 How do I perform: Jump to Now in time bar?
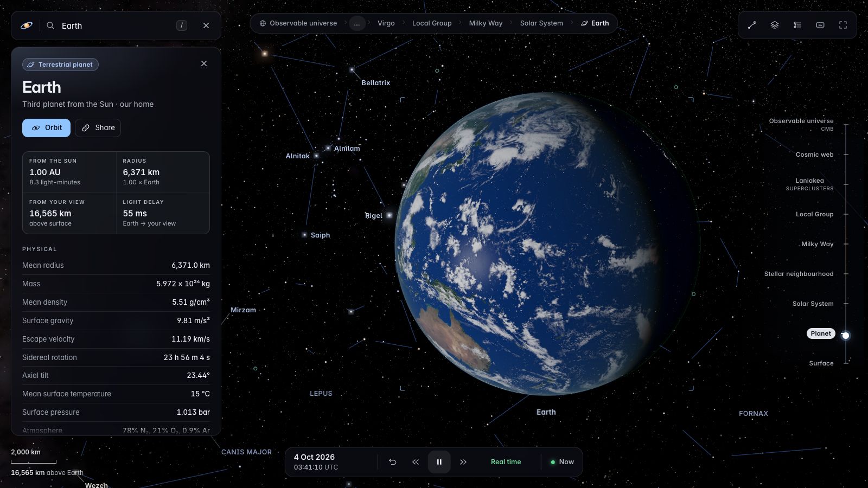(562, 462)
